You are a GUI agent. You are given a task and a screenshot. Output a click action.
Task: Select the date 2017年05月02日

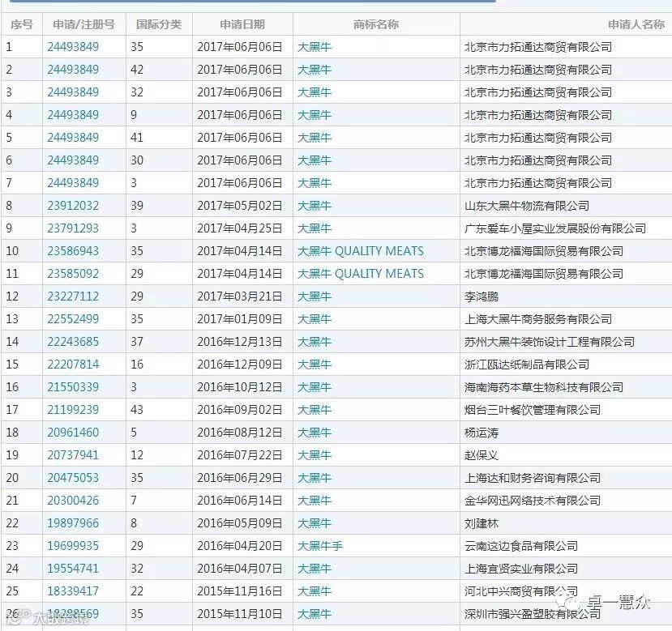240,206
